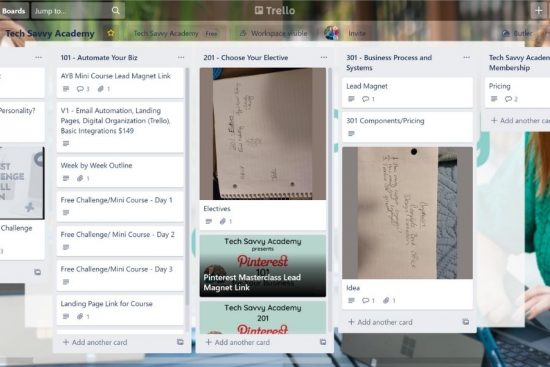Click the plus create icon in header
The width and height of the screenshot is (550, 367).
pyautogui.click(x=538, y=11)
